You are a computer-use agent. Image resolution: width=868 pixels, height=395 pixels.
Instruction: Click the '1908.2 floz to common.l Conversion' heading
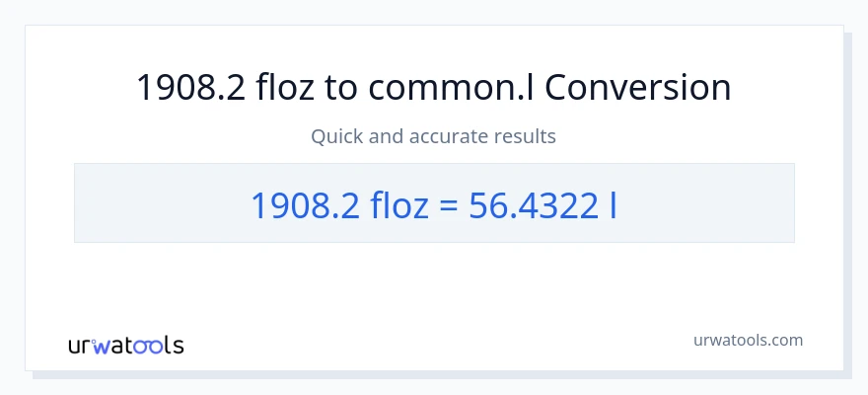(433, 88)
